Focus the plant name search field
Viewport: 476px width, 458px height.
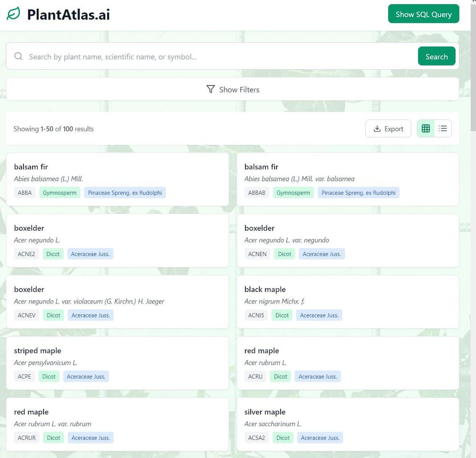point(219,56)
